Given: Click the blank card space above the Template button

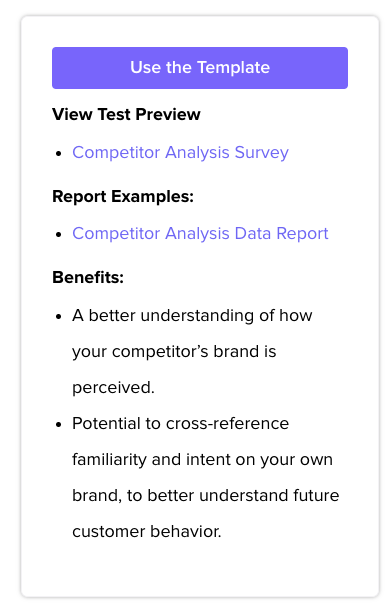Looking at the screenshot, I should pos(200,31).
